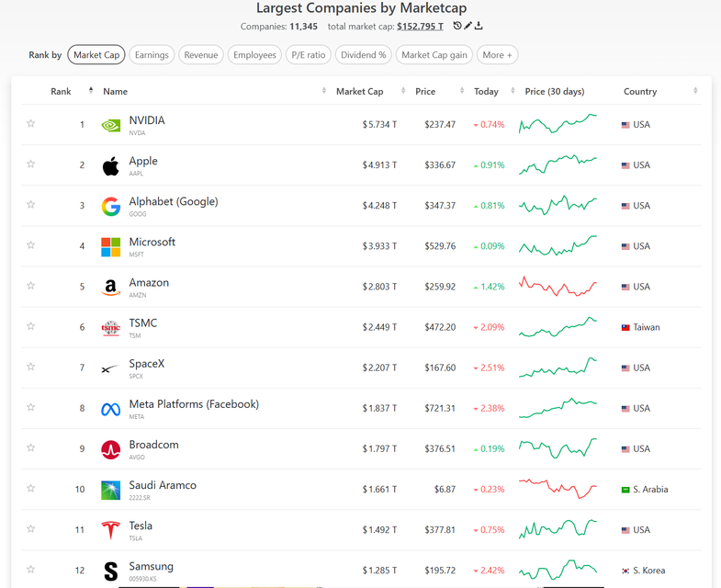
Task: Open the Alphabet (Google) company page
Action: pyautogui.click(x=174, y=201)
